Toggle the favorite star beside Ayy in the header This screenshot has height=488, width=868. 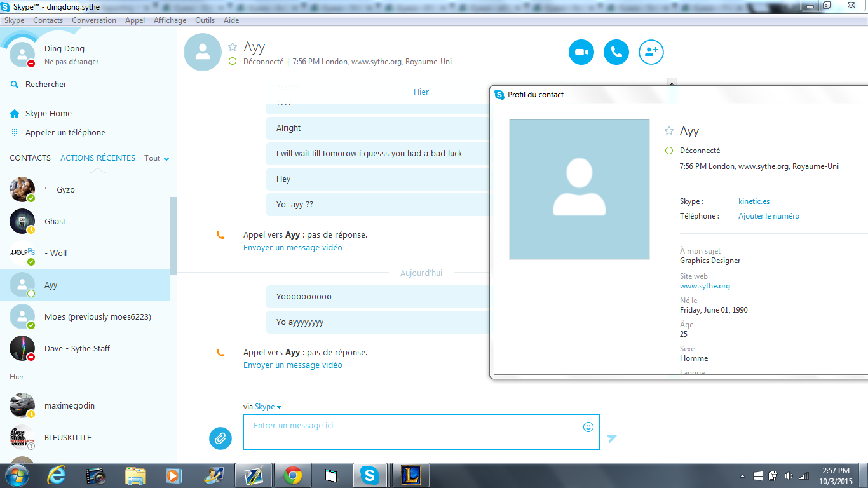point(233,46)
